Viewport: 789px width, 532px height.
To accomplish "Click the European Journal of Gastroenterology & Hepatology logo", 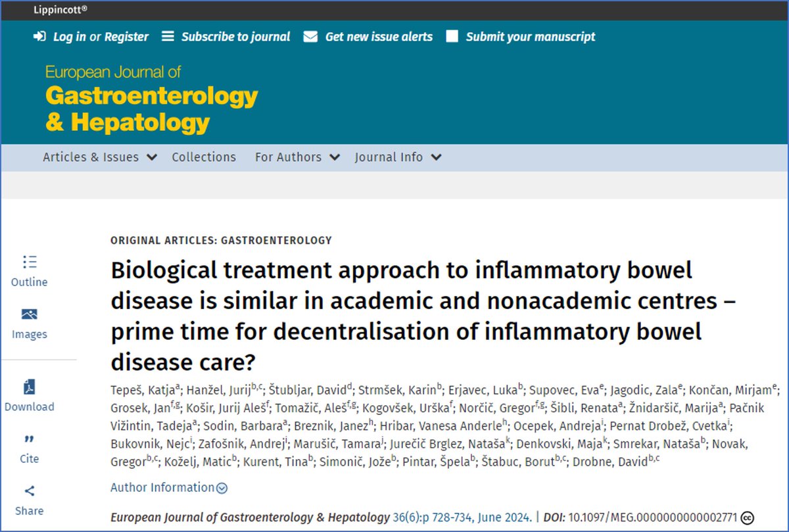I will point(152,99).
